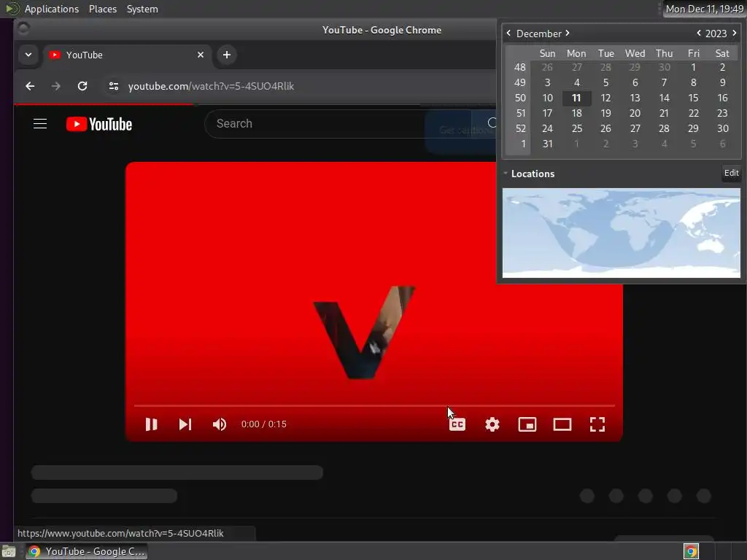
Task: Reload the current page
Action: pos(82,86)
